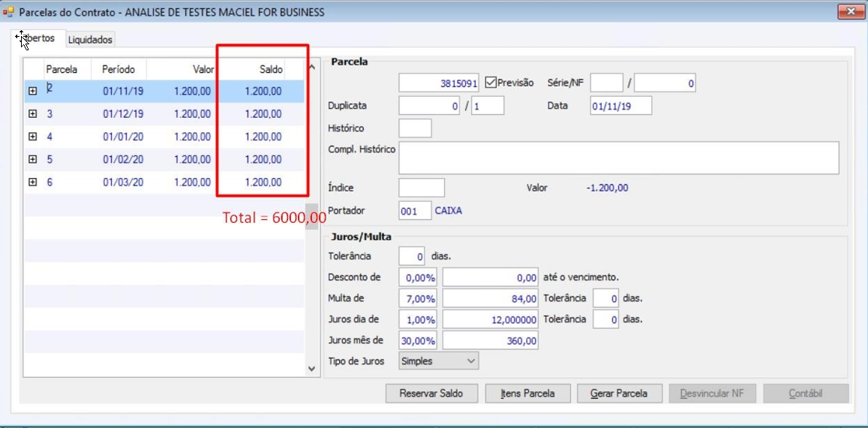Select the period cell 01/03/20
Screen dimensions: 868x428
point(123,182)
